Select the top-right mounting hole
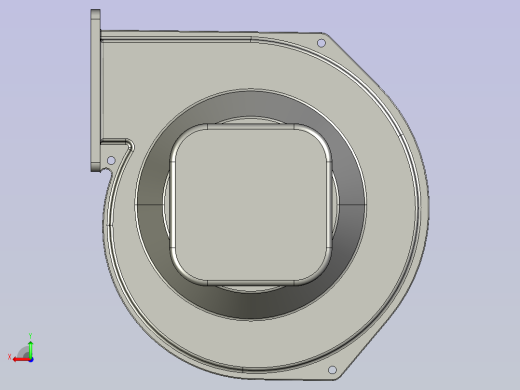 pos(321,43)
